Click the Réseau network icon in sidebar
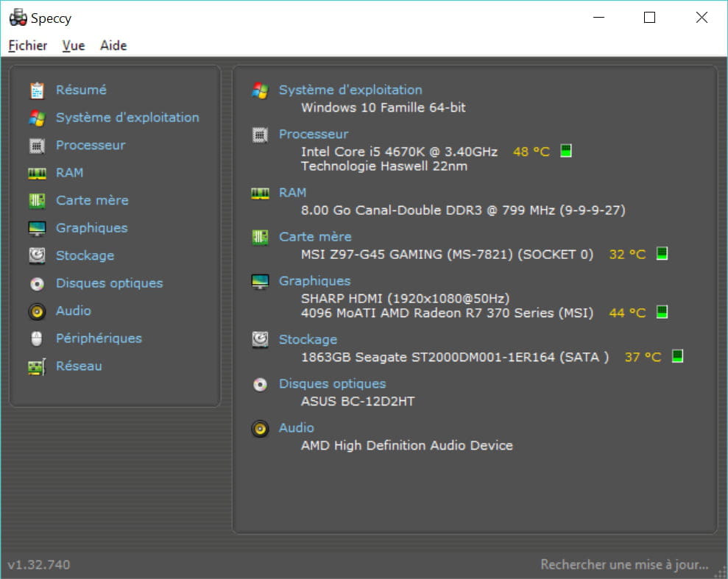 [x=37, y=366]
